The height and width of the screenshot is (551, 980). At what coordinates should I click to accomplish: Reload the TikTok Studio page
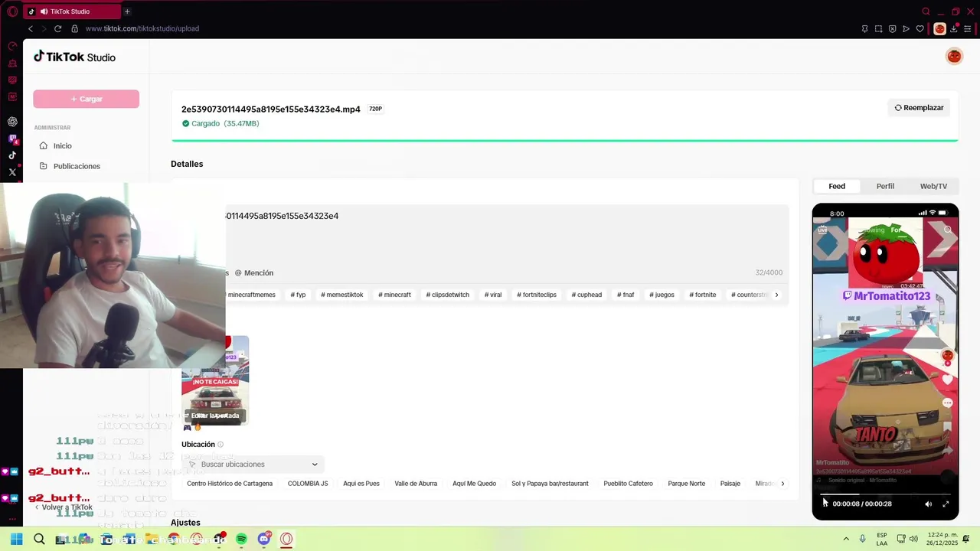click(57, 28)
